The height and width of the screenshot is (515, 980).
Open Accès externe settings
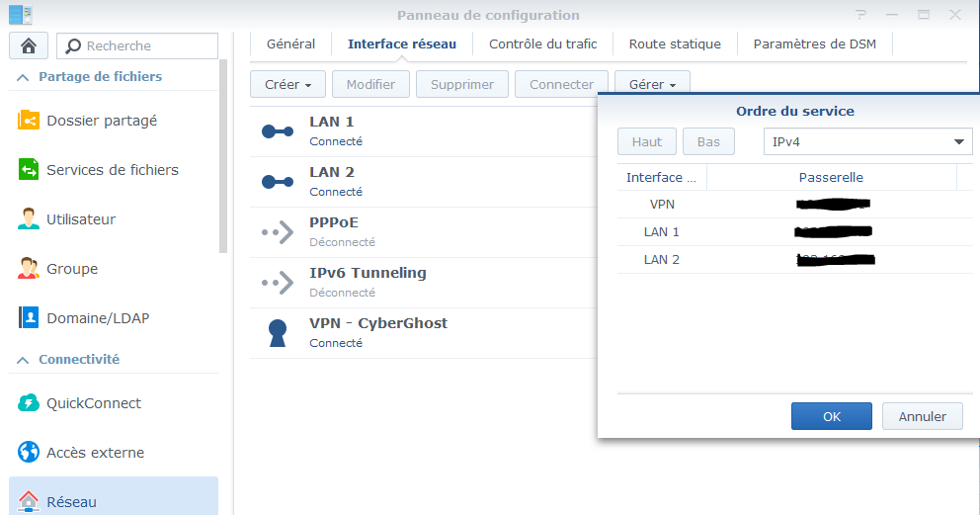95,453
